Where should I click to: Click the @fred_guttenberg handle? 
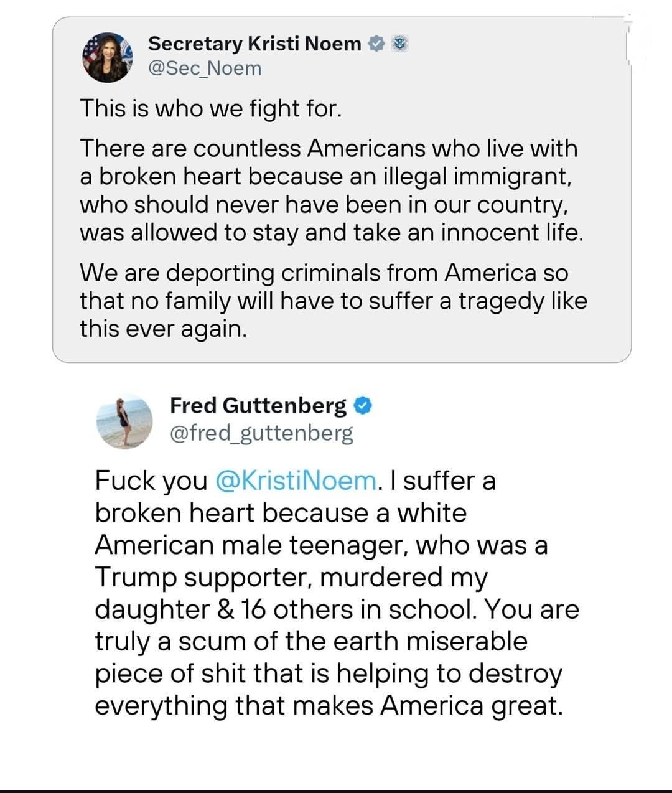click(261, 433)
